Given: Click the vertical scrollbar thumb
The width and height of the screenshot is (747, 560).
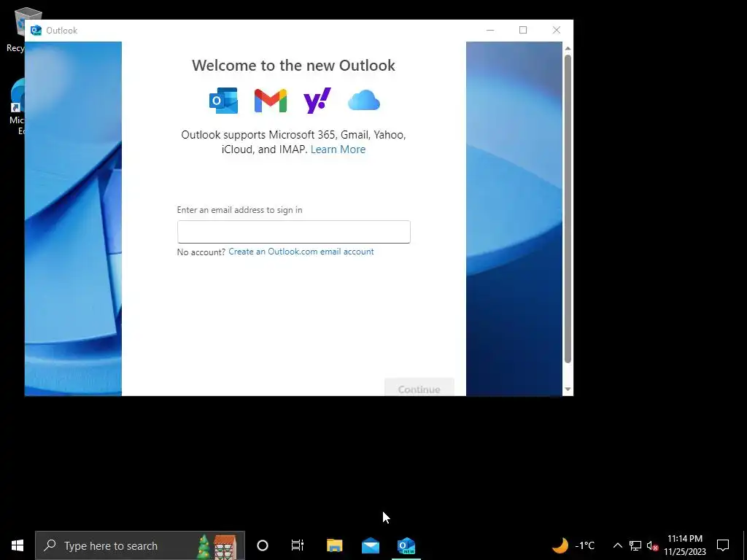Looking at the screenshot, I should (x=568, y=209).
